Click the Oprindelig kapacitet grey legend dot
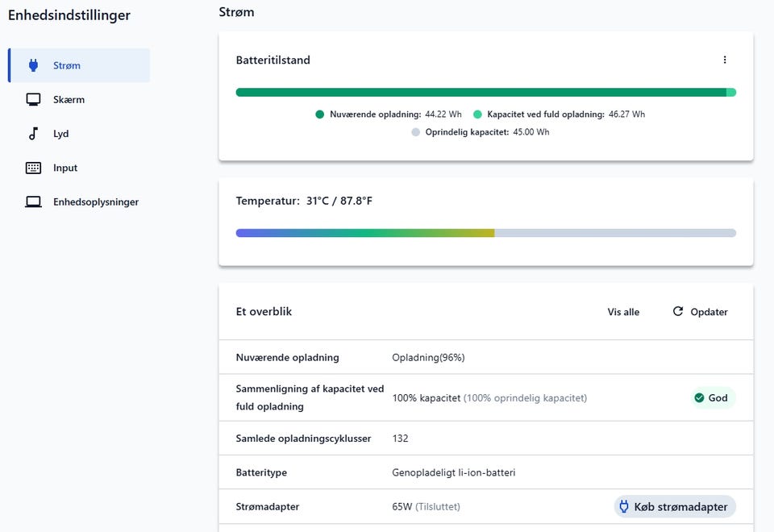The width and height of the screenshot is (774, 532). 415,132
